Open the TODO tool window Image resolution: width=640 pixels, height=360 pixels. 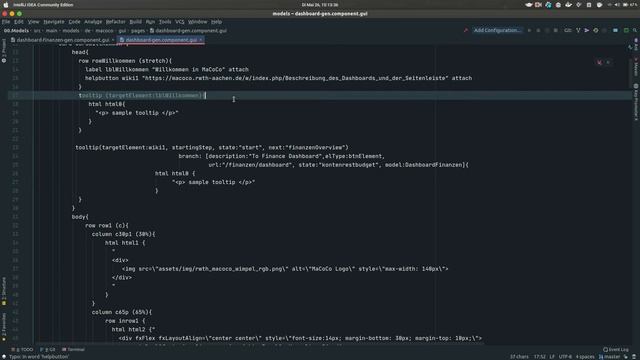22,349
